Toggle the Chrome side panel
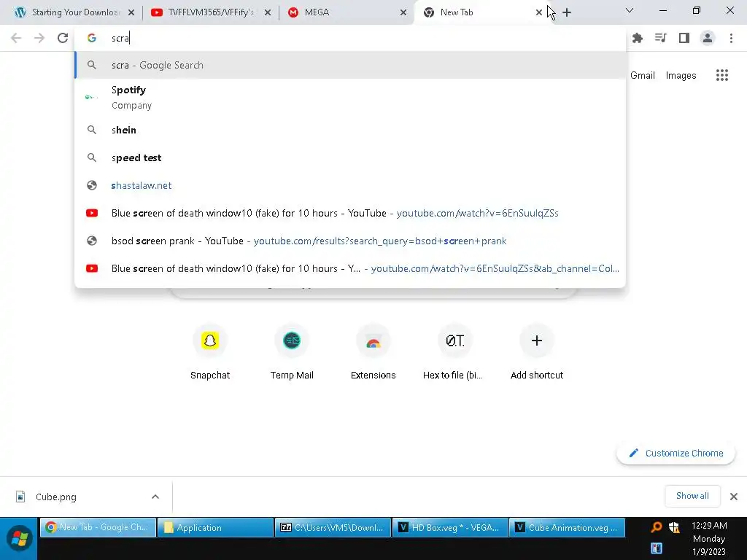 tap(684, 38)
